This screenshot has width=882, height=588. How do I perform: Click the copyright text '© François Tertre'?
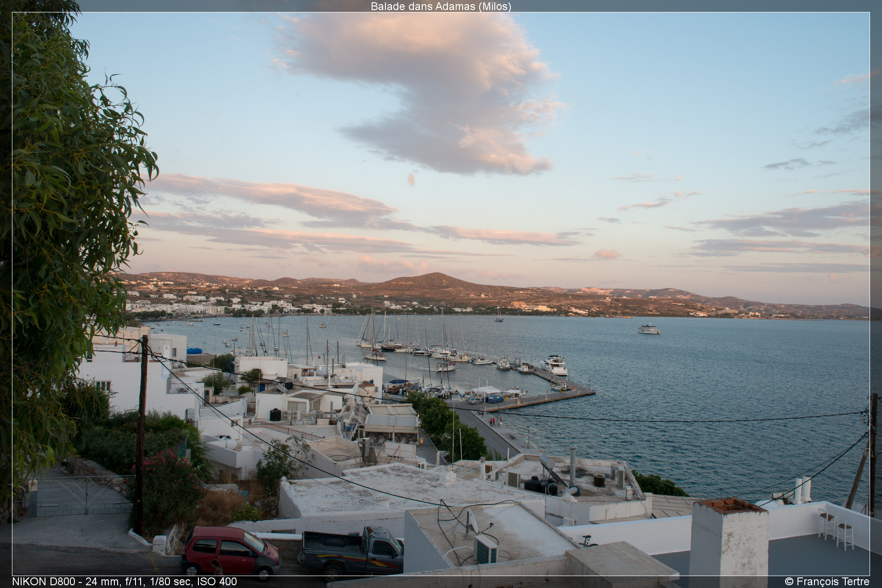click(x=827, y=582)
